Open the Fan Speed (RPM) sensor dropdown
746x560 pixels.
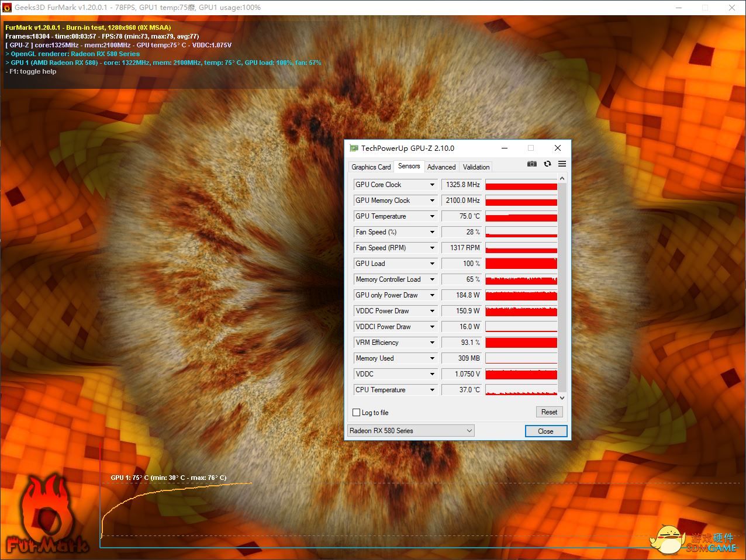pos(432,248)
